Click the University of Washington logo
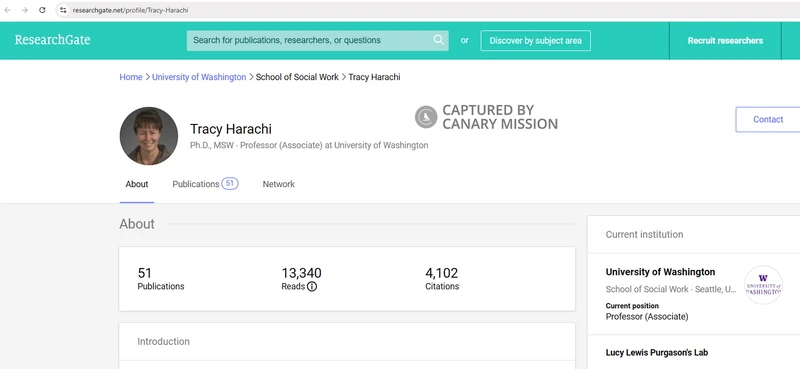 pos(763,285)
